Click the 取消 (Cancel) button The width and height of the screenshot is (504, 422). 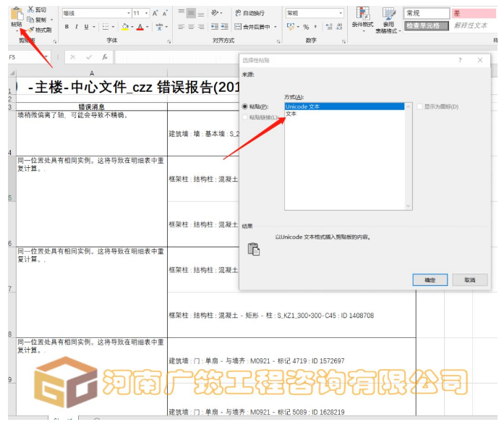469,280
